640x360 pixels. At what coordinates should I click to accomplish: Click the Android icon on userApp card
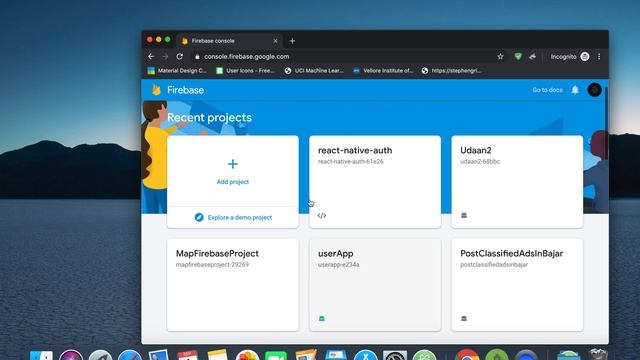pyautogui.click(x=322, y=318)
